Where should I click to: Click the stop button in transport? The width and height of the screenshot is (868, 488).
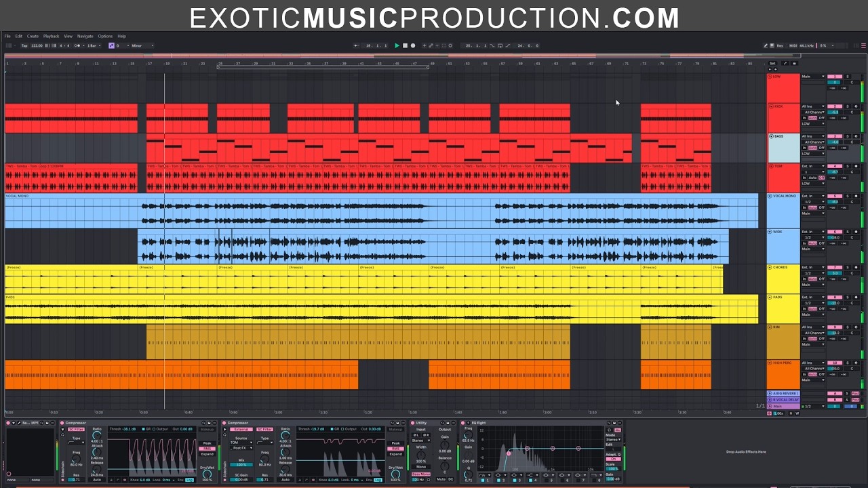coord(405,45)
